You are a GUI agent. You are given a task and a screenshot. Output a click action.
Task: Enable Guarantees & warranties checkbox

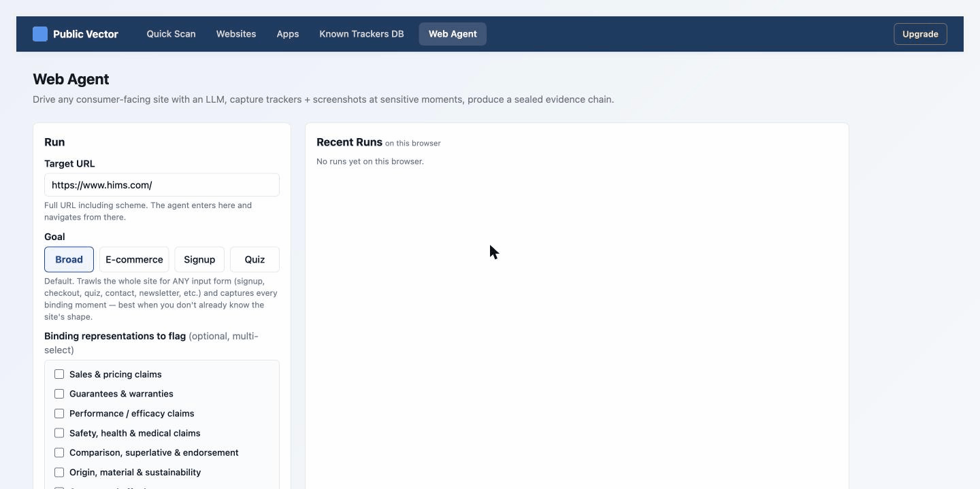59,394
